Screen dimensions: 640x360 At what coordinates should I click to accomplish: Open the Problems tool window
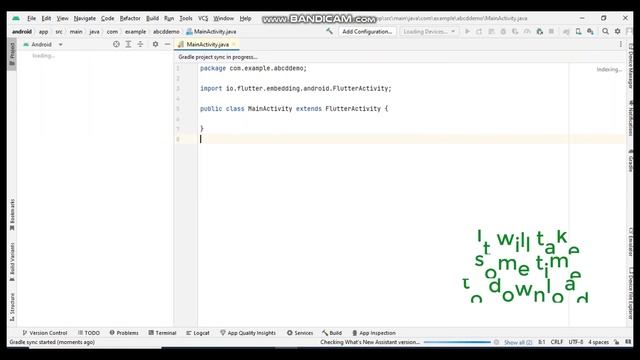coord(124,333)
